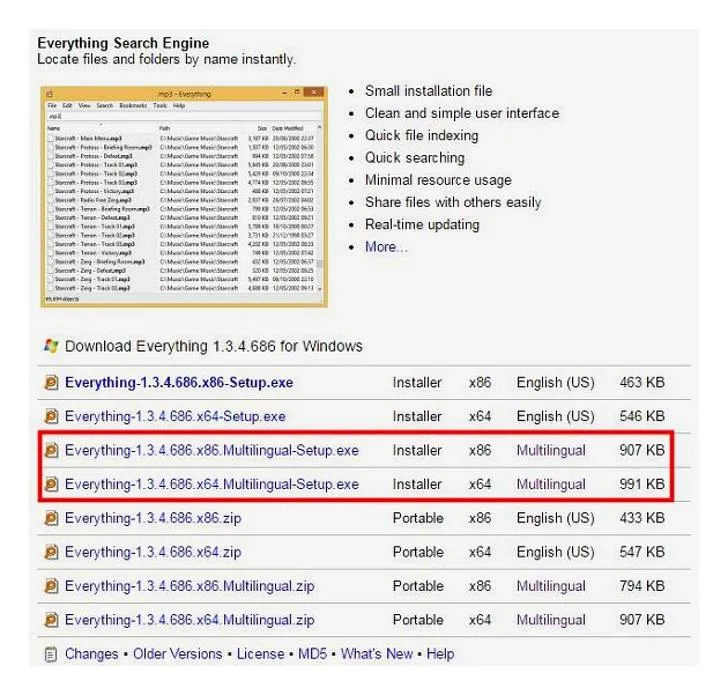Viewport: 728px width, 695px height.
Task: Open the License link
Action: 260,654
